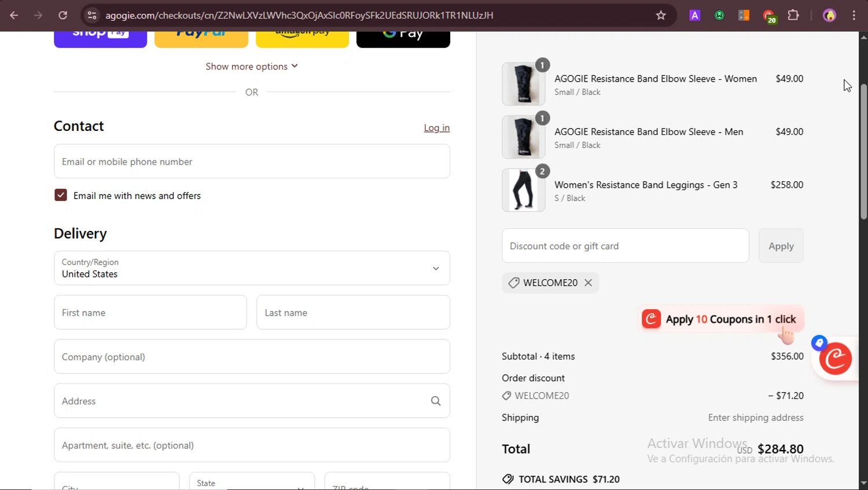Open the orange square extension icon
This screenshot has height=490, width=868.
click(x=744, y=16)
